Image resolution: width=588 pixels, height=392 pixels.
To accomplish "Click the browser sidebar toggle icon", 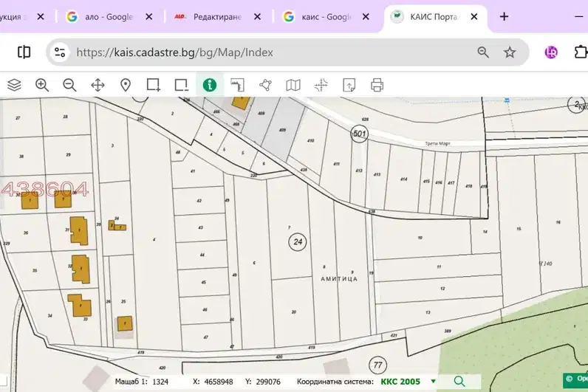I will coord(24,52).
